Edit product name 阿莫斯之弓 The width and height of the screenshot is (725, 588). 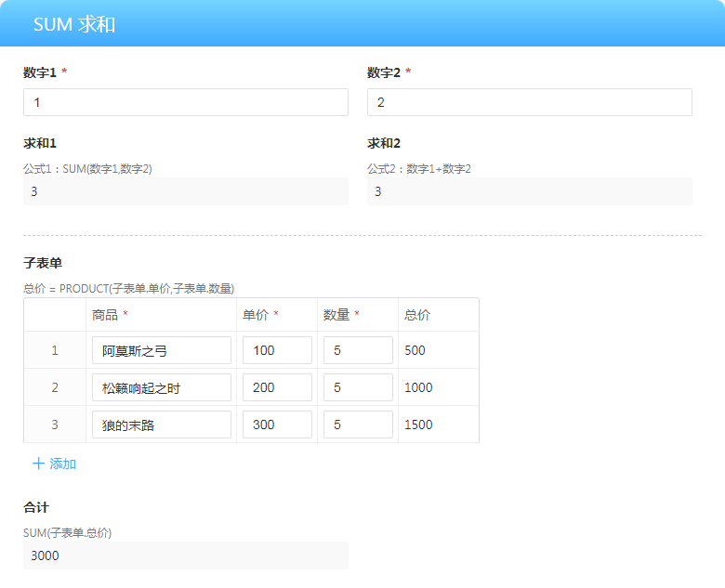pos(161,350)
